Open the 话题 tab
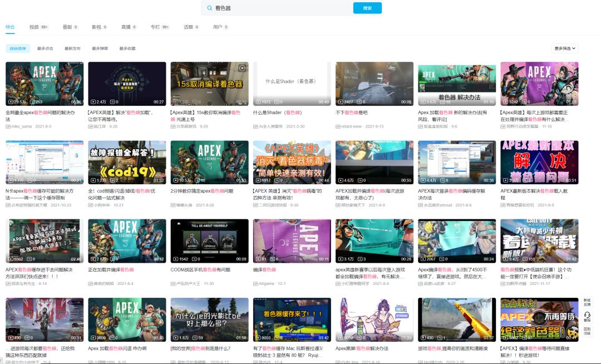This screenshot has width=601, height=364. pyautogui.click(x=191, y=27)
